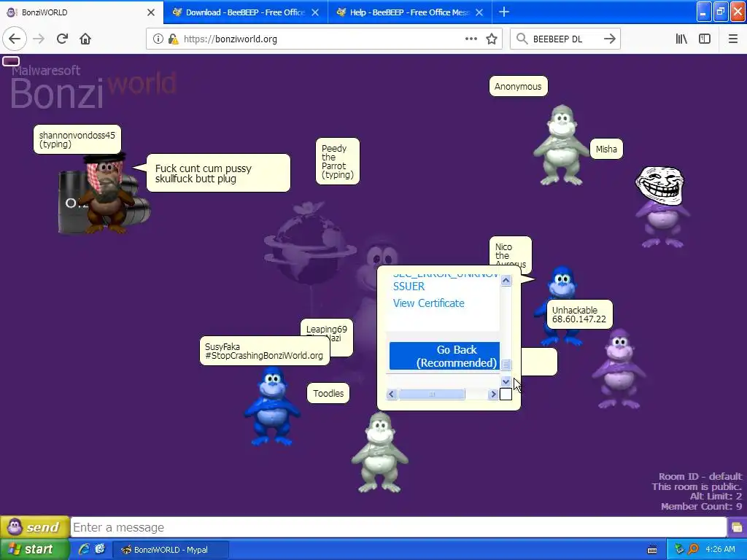Click the popup vertical scrollbar thumb
Screen dimensions: 747x560
[x=506, y=365]
